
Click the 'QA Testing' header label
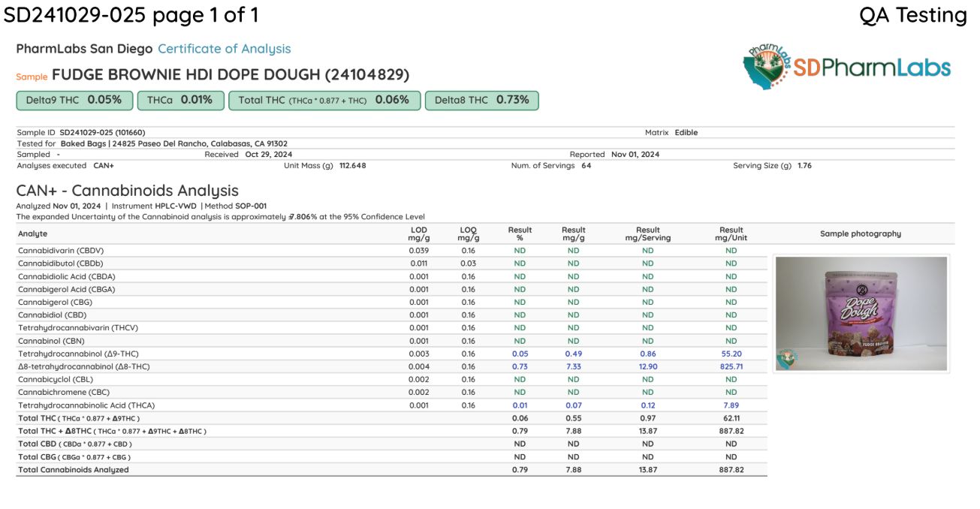(913, 14)
